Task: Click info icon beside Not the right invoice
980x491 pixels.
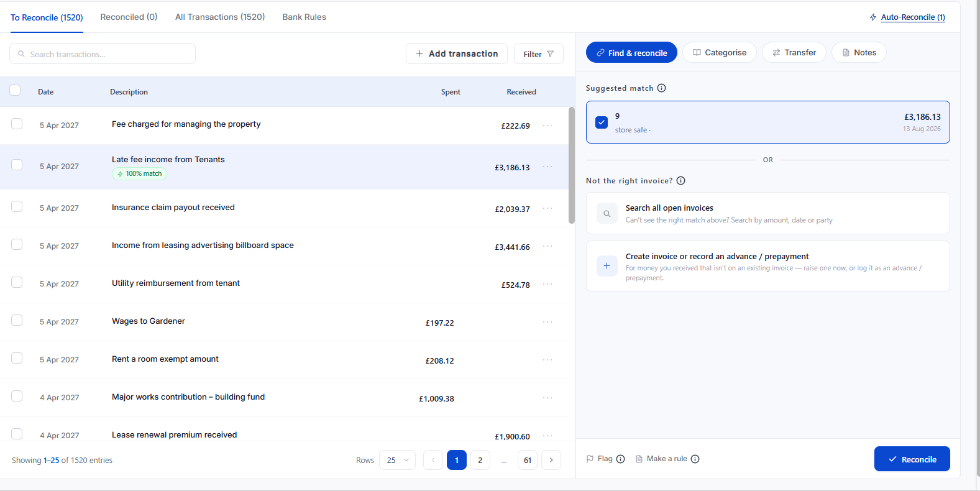Action: click(681, 181)
